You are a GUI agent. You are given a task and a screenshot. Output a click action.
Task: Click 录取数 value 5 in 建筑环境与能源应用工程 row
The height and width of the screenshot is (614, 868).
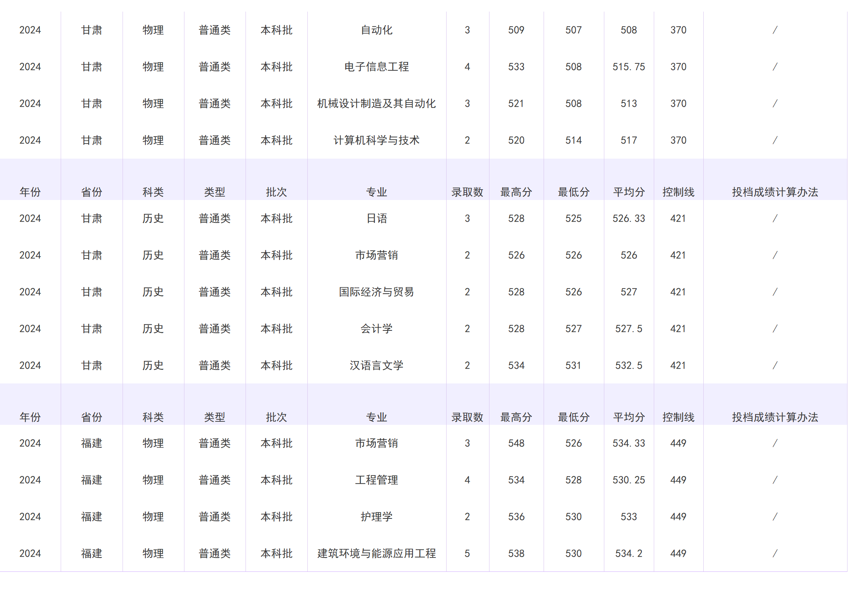(x=467, y=554)
